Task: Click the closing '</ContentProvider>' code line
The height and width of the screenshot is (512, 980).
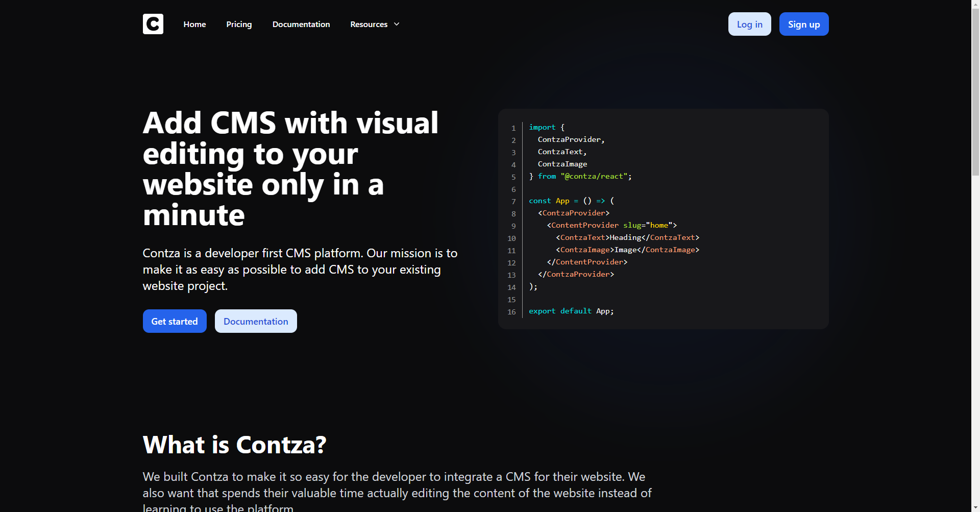Action: [587, 262]
